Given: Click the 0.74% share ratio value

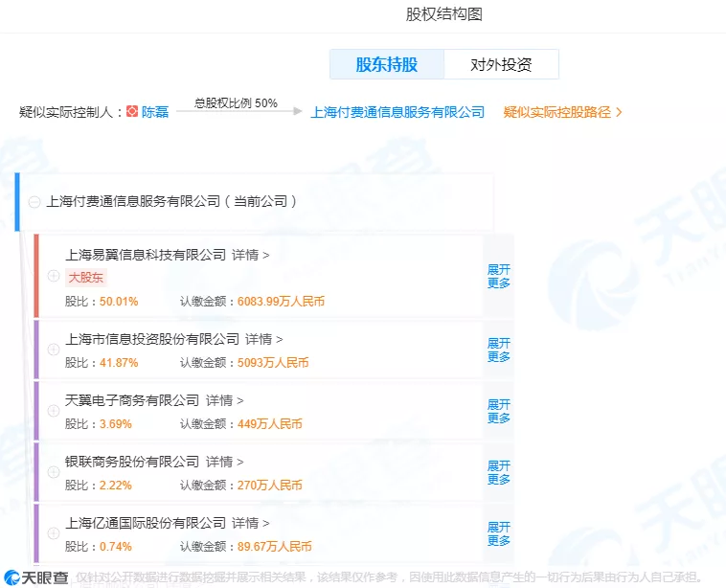Looking at the screenshot, I should pos(116,546).
